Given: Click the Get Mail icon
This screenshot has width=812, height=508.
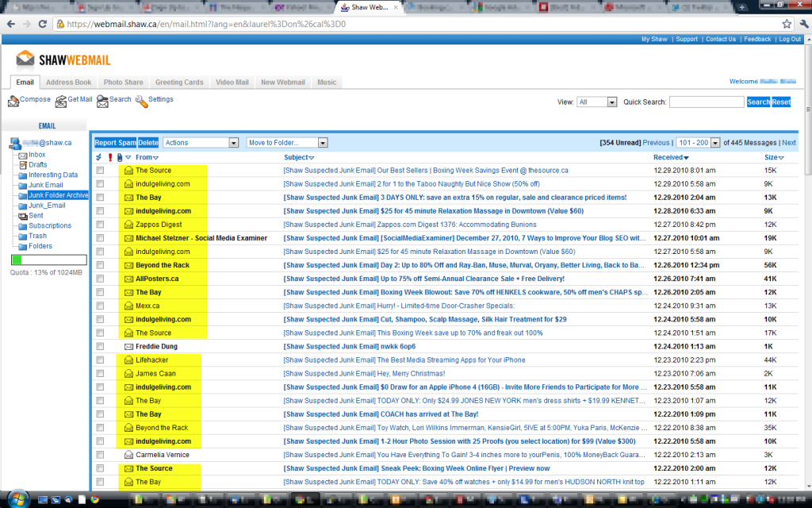Looking at the screenshot, I should point(60,101).
